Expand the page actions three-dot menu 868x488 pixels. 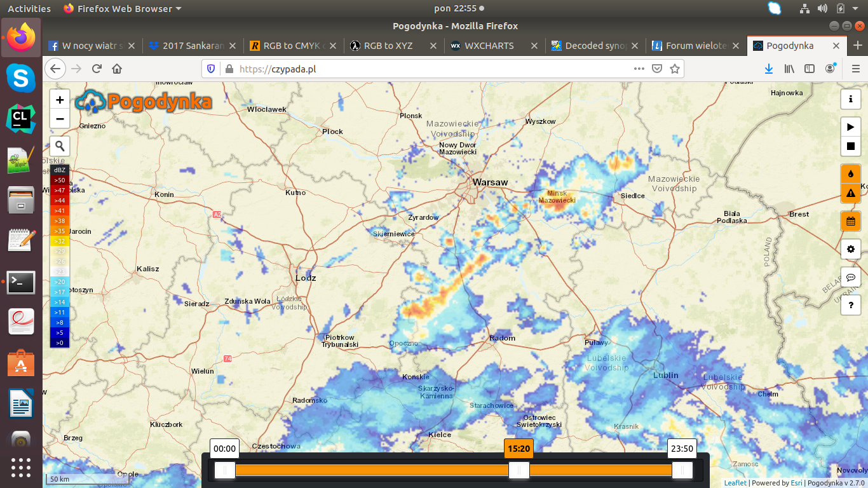639,69
